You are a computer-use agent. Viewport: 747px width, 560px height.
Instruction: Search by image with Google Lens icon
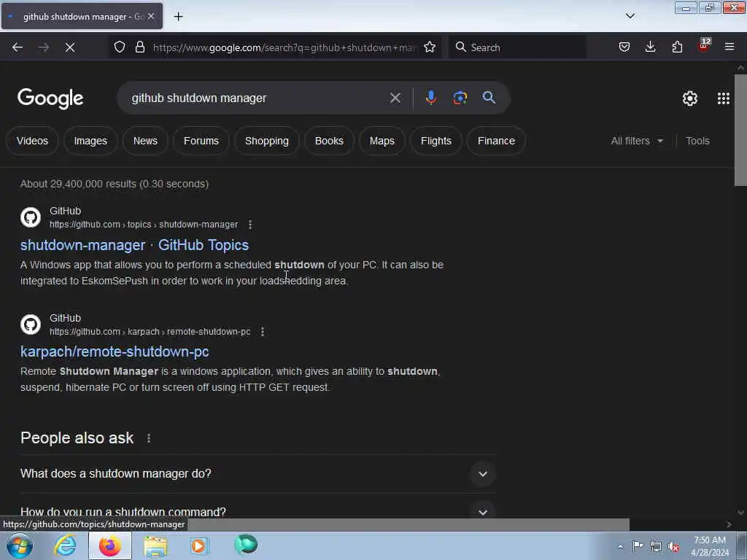click(460, 98)
